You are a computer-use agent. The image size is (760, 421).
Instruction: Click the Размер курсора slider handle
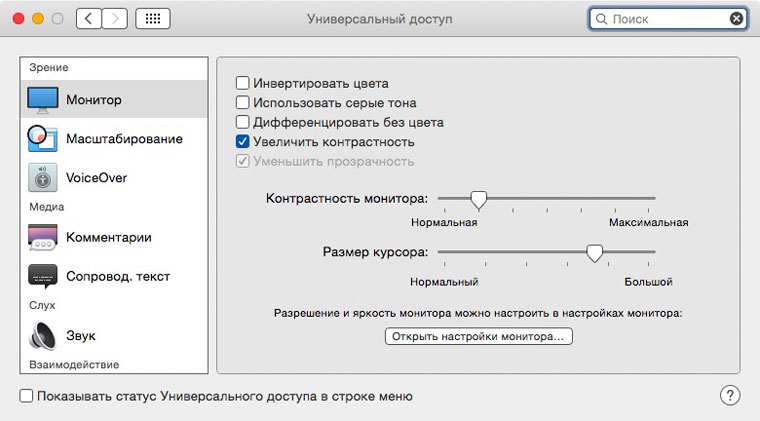click(595, 253)
